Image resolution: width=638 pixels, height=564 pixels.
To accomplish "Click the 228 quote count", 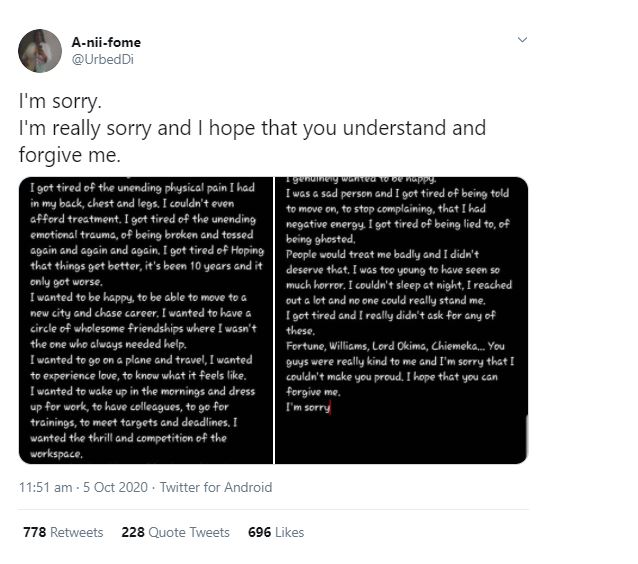I will pos(132,532).
